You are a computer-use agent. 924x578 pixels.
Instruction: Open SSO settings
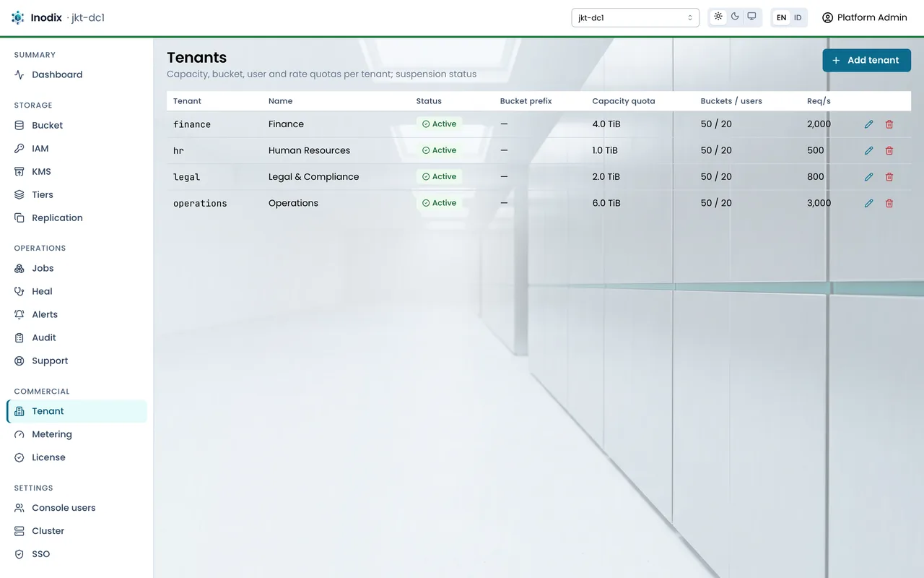tap(77, 554)
